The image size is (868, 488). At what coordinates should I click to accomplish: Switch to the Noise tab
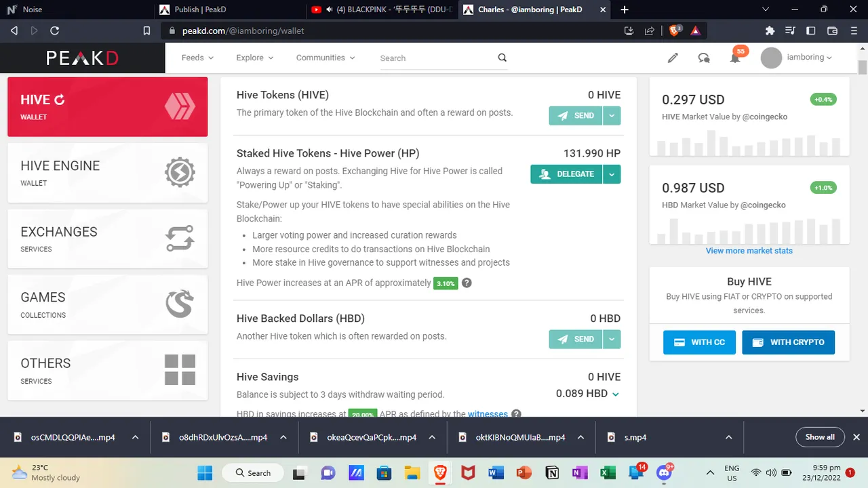(75, 9)
